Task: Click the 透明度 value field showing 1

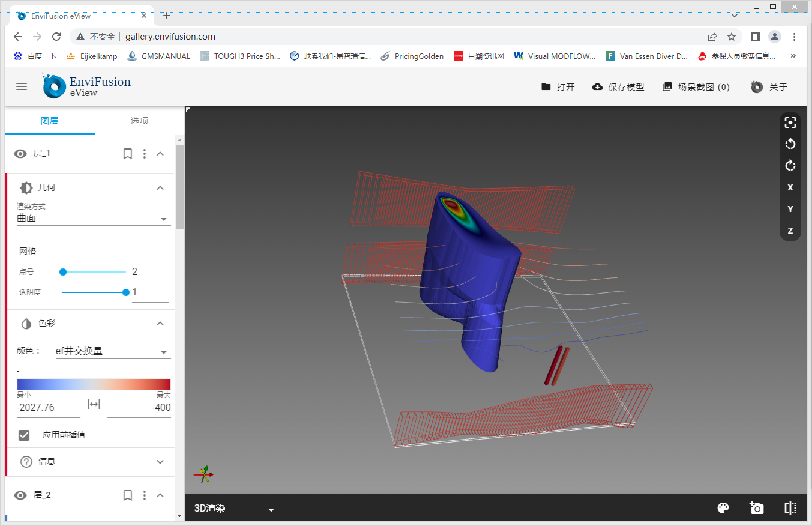Action: 150,293
